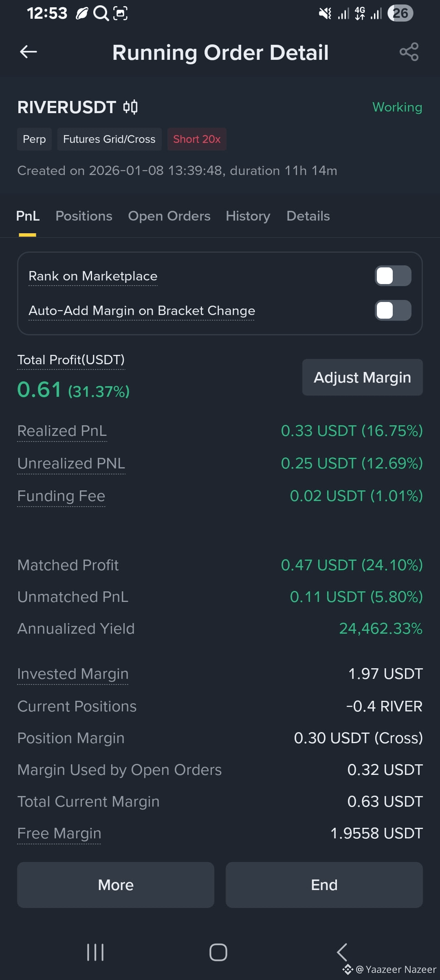Switch to the Positions tab
The image size is (440, 980).
coord(84,216)
